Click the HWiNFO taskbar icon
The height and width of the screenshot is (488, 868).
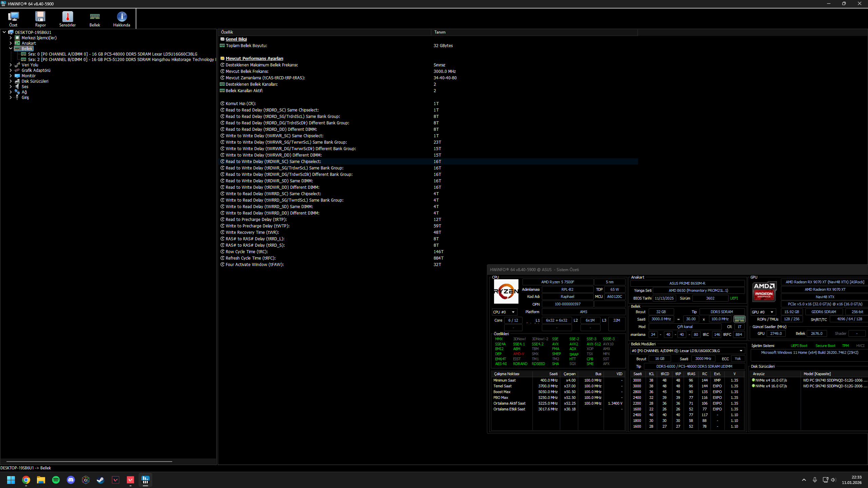pyautogui.click(x=145, y=480)
